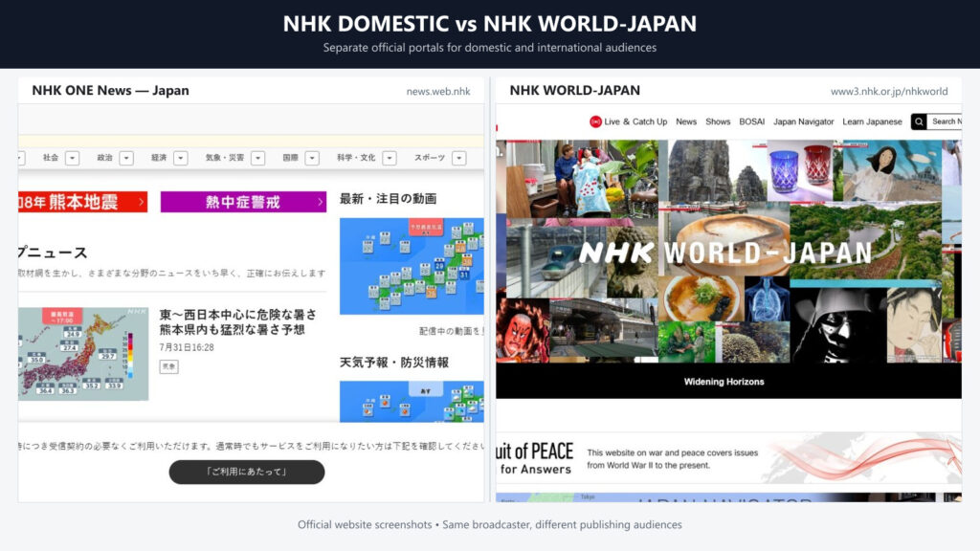Click the news.web.nhk address text
The height and width of the screenshot is (551, 980).
[x=438, y=91]
